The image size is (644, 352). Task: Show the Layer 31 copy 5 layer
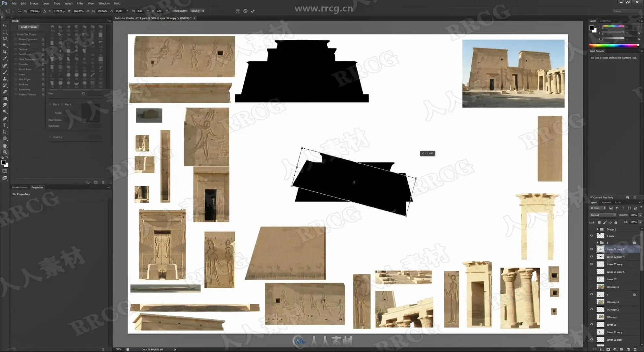591,272
